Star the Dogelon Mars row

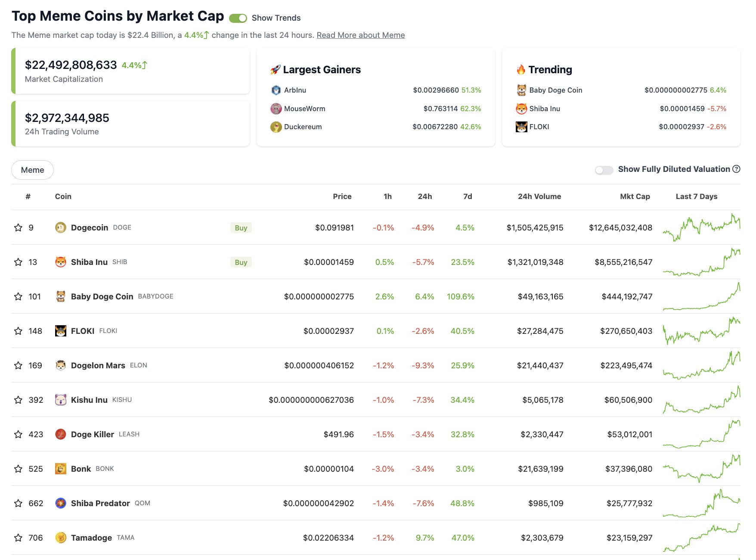[18, 365]
